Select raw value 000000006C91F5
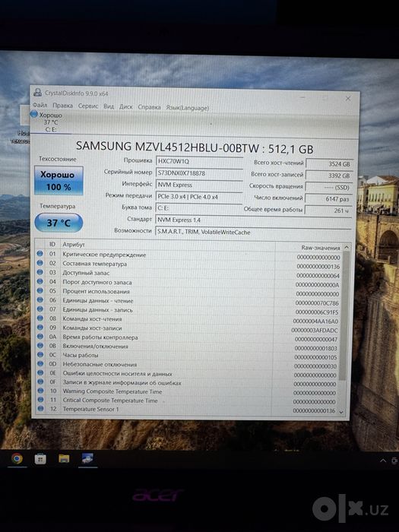The width and height of the screenshot is (399, 532). click(317, 312)
